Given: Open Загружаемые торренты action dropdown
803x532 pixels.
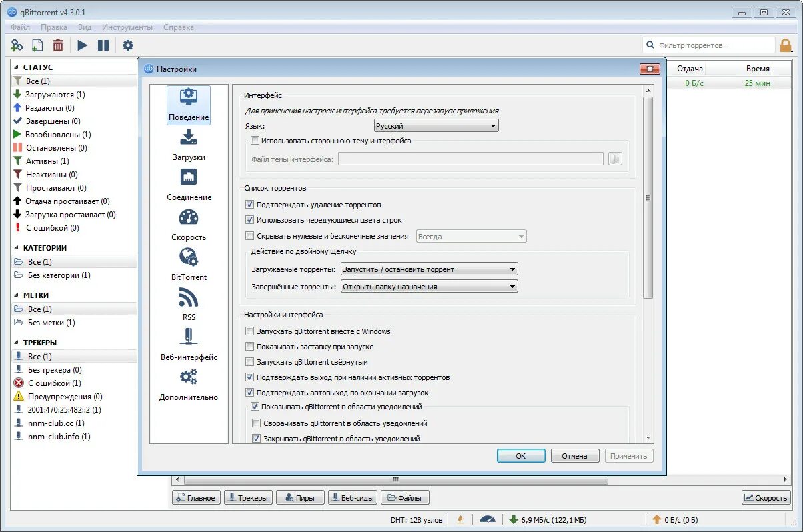Looking at the screenshot, I should coord(429,269).
